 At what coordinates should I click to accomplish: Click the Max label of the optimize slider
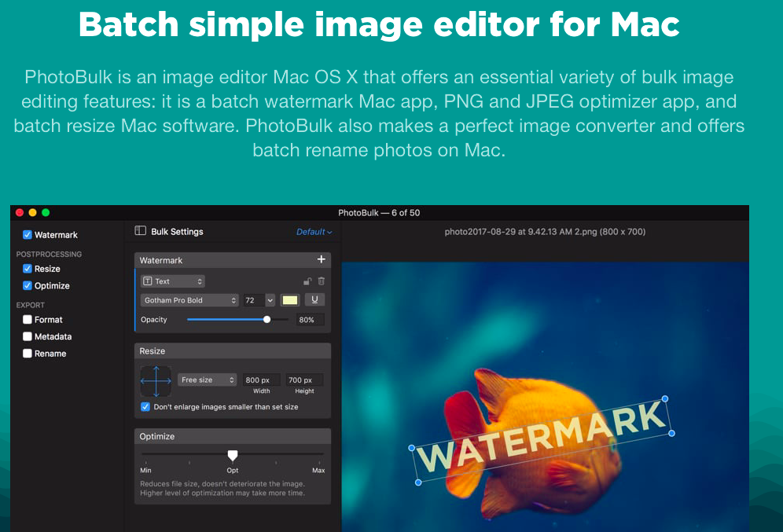[x=318, y=470]
